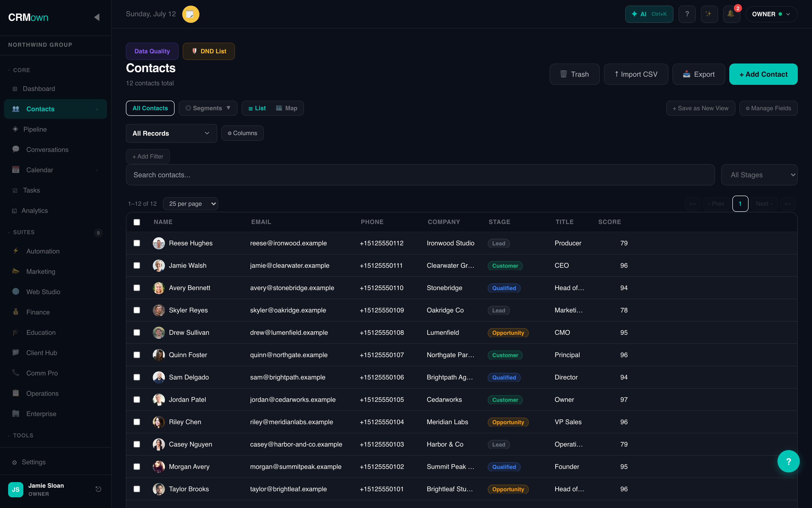Open the Dashboard sidebar item
Screen dimensions: 812x508
click(x=55, y=89)
